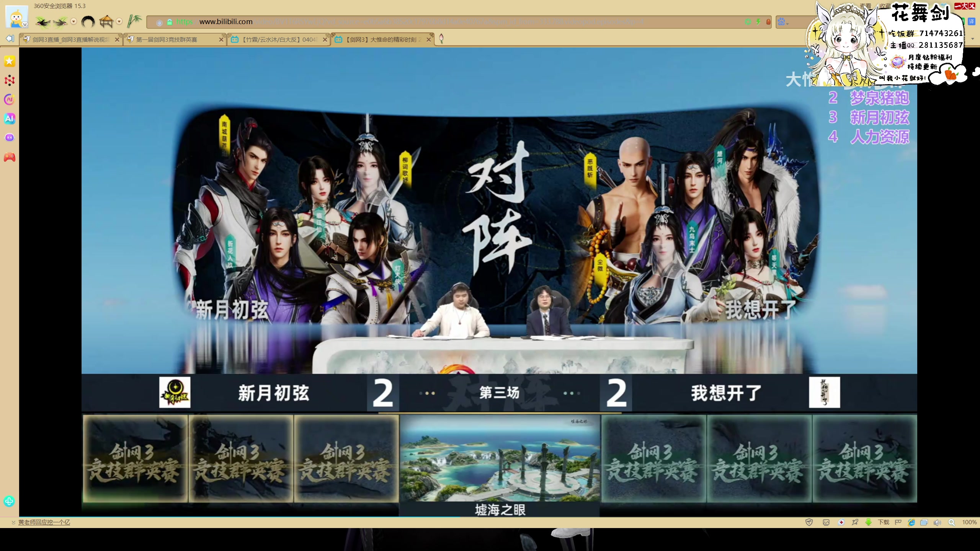Open browser doctor red-cross icon
The height and width of the screenshot is (551, 980).
tap(841, 522)
